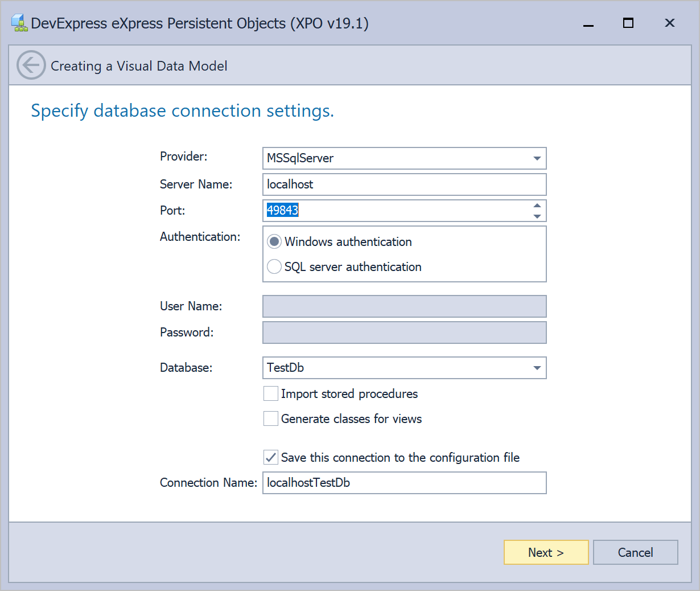
Task: Decrease port number with down arrow
Action: 537,216
